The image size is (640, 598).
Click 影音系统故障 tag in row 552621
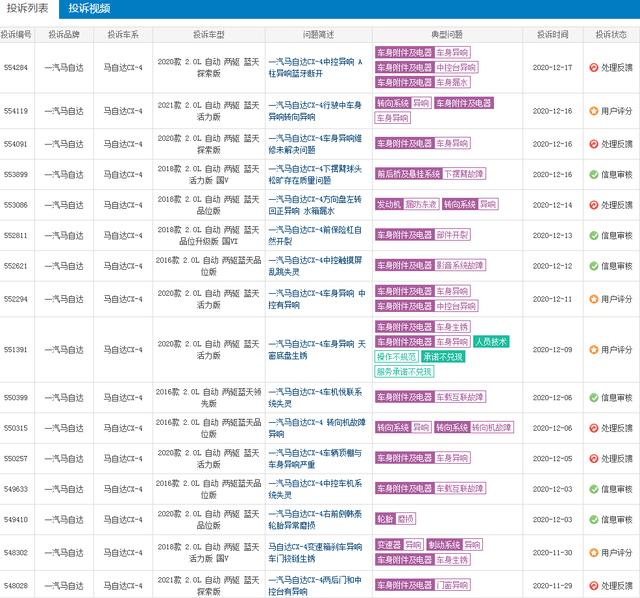(460, 265)
